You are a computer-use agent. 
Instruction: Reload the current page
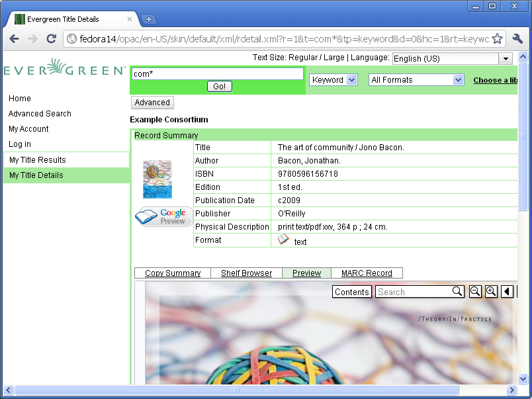(51, 38)
